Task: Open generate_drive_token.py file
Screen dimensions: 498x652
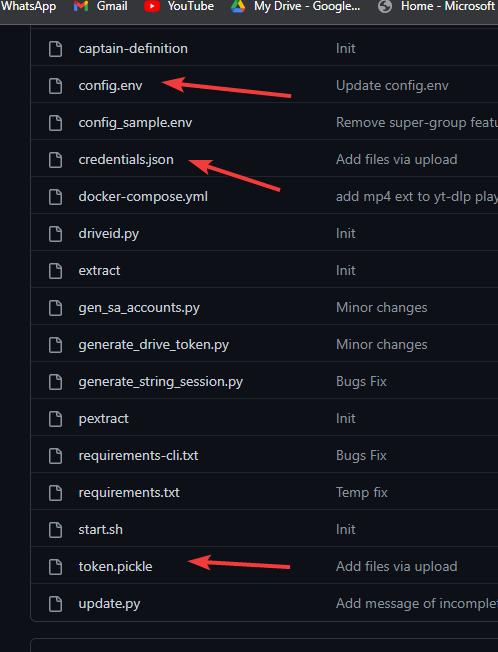Action: click(153, 345)
